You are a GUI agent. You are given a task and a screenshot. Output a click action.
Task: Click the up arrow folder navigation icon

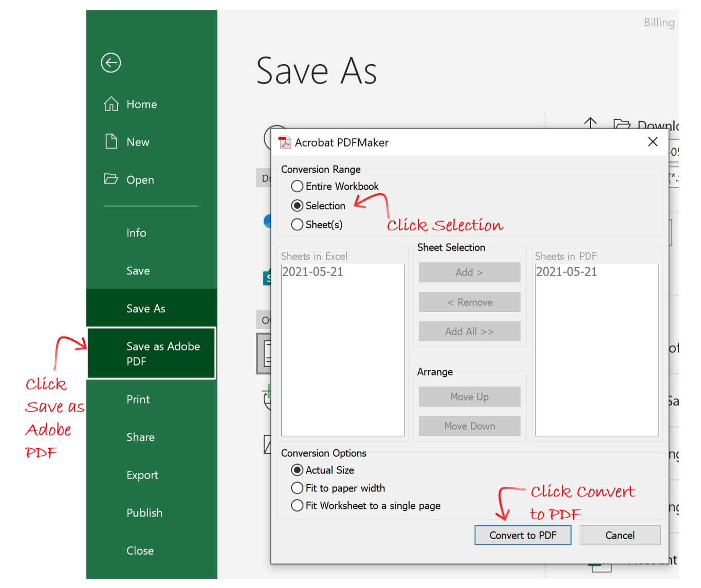click(x=591, y=123)
